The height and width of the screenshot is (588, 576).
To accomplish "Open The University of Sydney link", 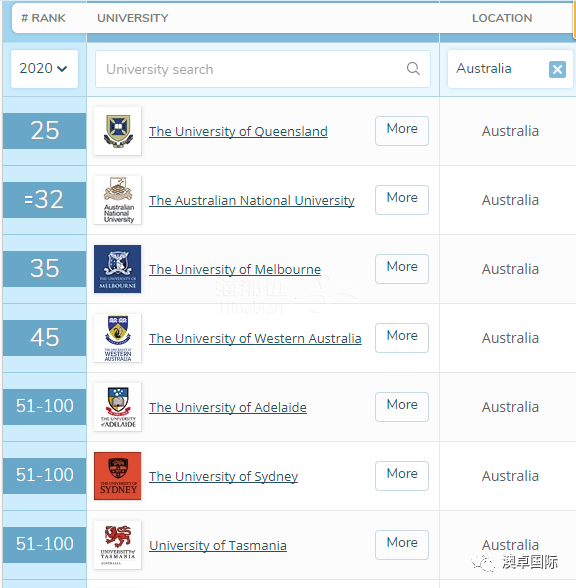I will tap(224, 477).
